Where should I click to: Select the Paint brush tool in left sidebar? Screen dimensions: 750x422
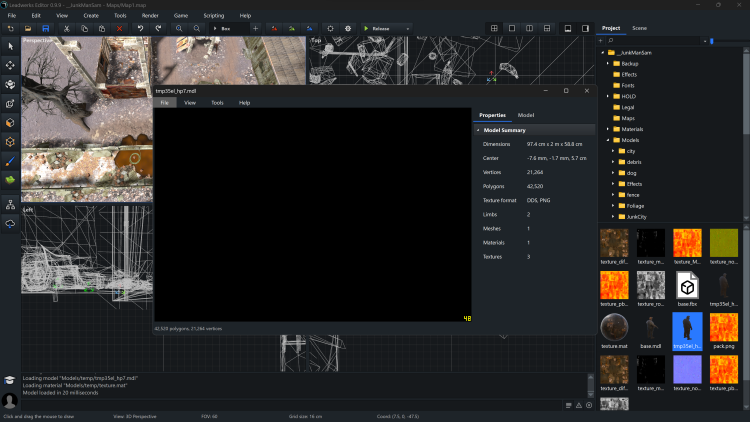click(10, 160)
